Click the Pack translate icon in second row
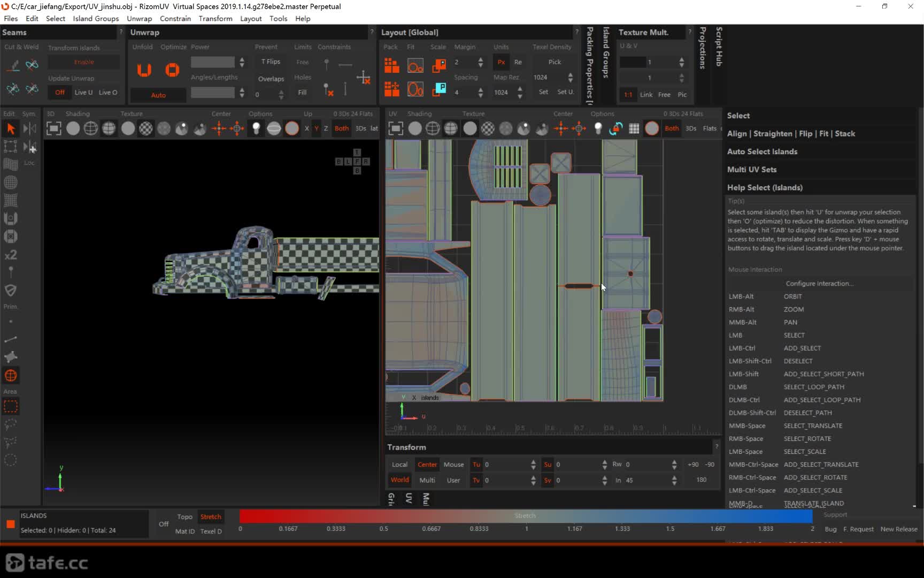Viewport: 924px width, 578px height. 391,88
